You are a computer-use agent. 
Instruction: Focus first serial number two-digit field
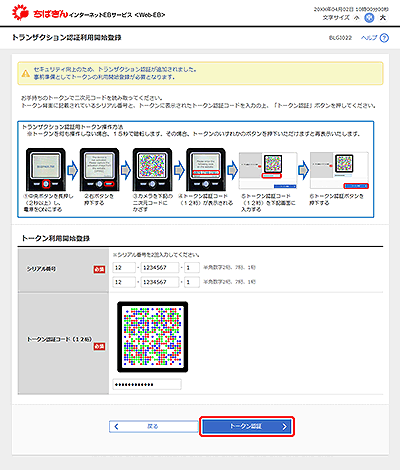pyautogui.click(x=124, y=268)
